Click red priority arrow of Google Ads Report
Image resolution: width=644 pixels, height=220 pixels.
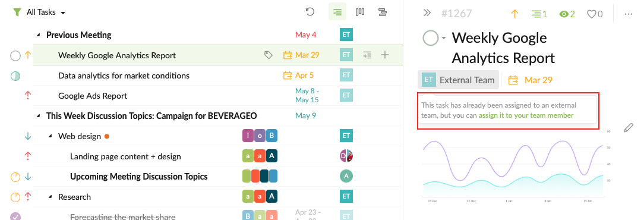pos(28,95)
